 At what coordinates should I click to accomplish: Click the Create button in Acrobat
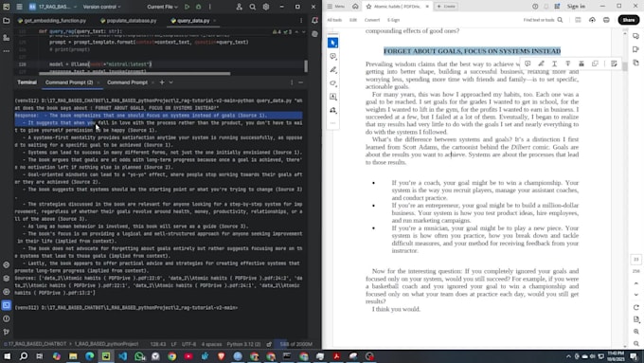446,7
